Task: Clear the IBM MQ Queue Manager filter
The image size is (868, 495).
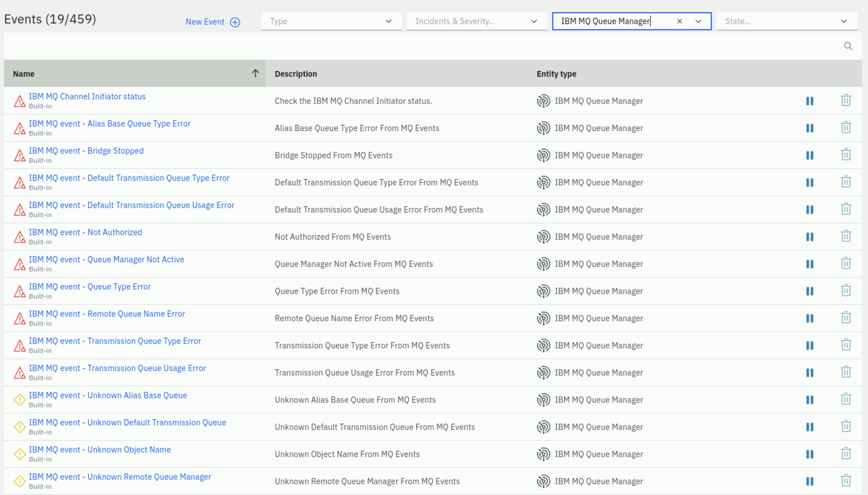Action: pos(680,21)
